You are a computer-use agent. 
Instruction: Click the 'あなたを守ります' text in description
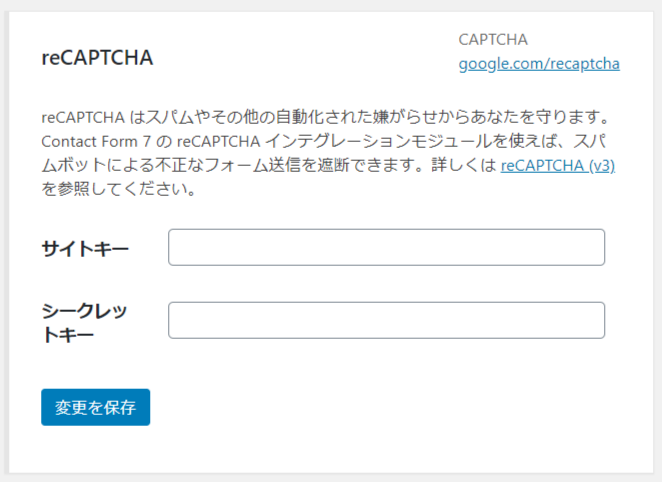[x=558, y=118]
